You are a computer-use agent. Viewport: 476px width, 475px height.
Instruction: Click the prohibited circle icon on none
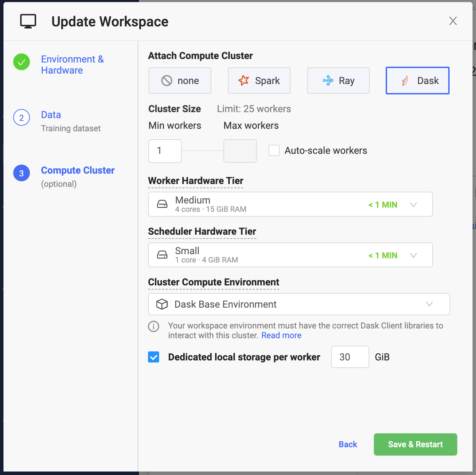pos(167,81)
